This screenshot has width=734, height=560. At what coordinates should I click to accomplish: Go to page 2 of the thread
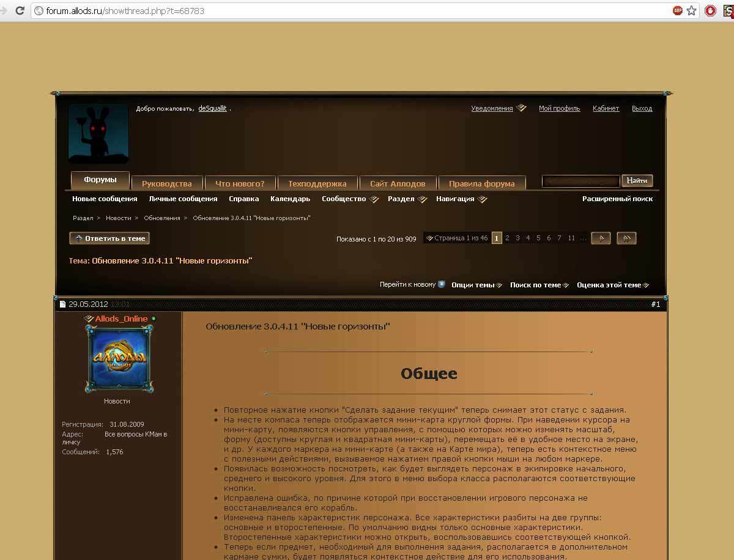click(507, 238)
